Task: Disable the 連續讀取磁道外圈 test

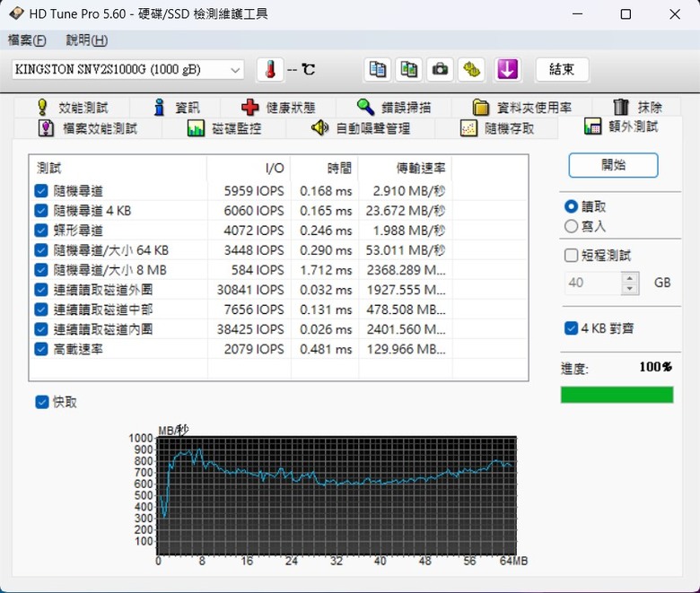Action: [x=41, y=290]
